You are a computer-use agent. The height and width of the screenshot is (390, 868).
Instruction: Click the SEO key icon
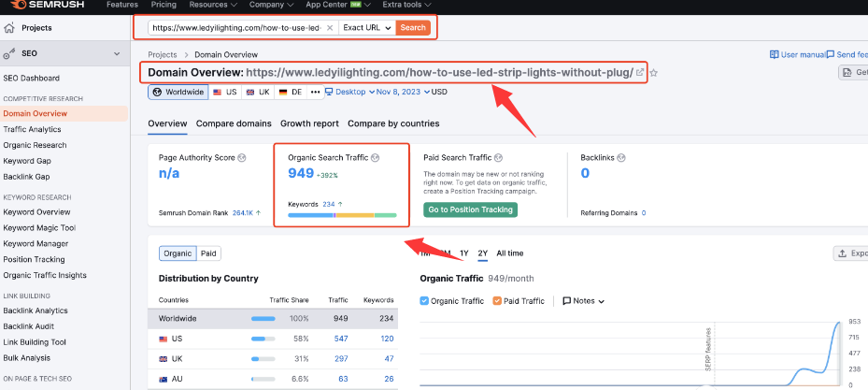[9, 53]
